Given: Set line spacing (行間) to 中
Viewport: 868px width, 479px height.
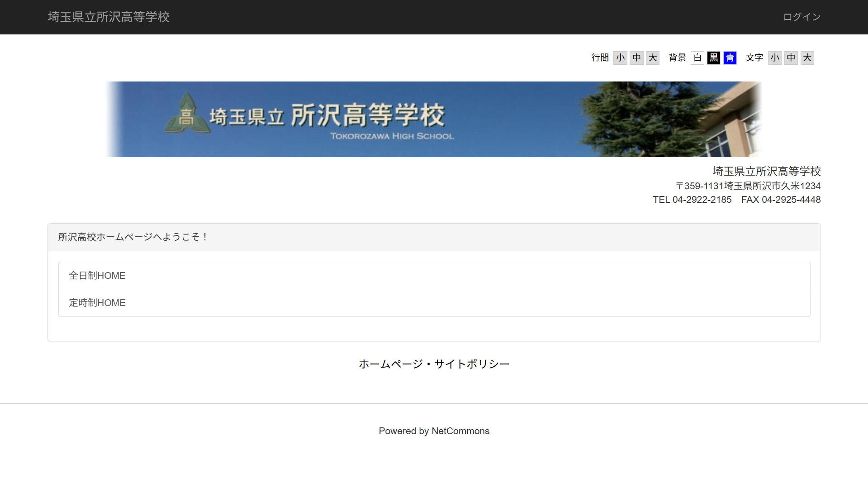Looking at the screenshot, I should click(x=636, y=57).
